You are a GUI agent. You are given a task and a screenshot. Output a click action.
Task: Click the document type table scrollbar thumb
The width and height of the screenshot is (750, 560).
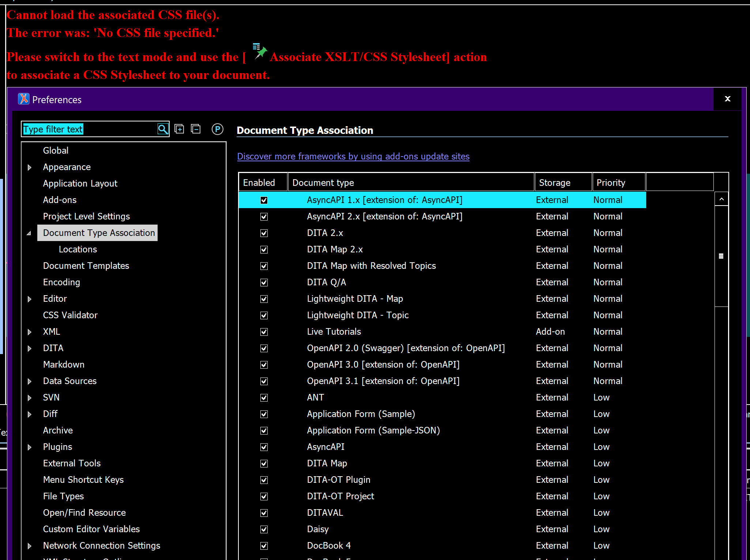(x=721, y=256)
